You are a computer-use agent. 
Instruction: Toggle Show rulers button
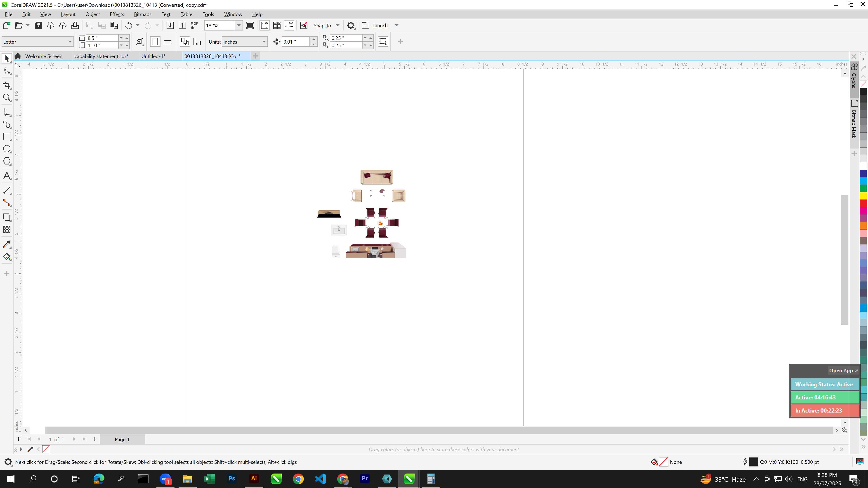click(264, 25)
